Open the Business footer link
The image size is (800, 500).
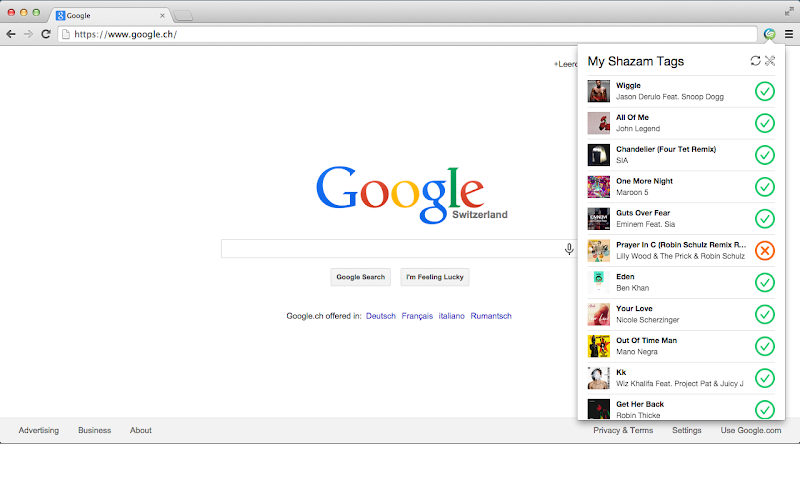pyautogui.click(x=94, y=430)
